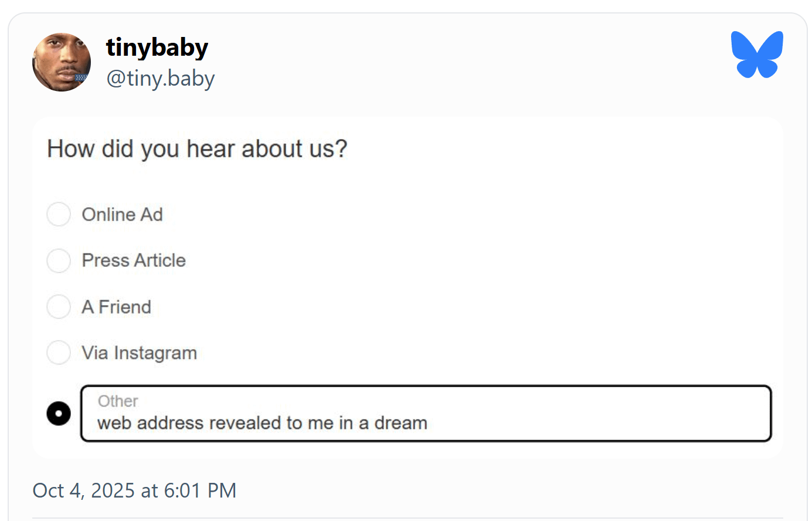Choose the Press Article radio option
The image size is (812, 521).
[x=59, y=260]
